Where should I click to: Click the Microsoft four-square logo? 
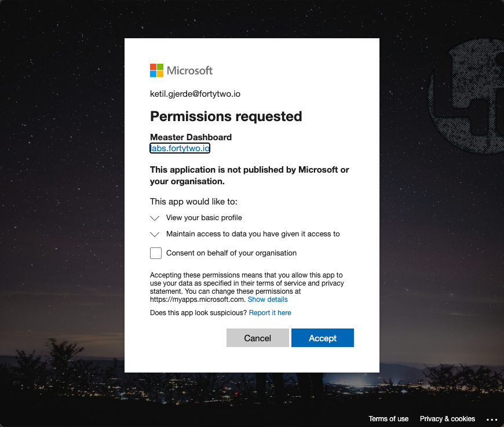(156, 71)
